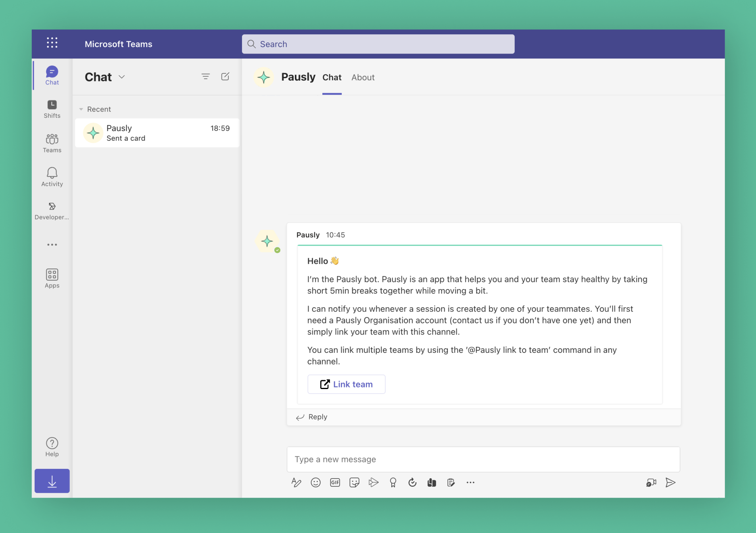Click the Pausly 10:45 message header

[x=321, y=235]
